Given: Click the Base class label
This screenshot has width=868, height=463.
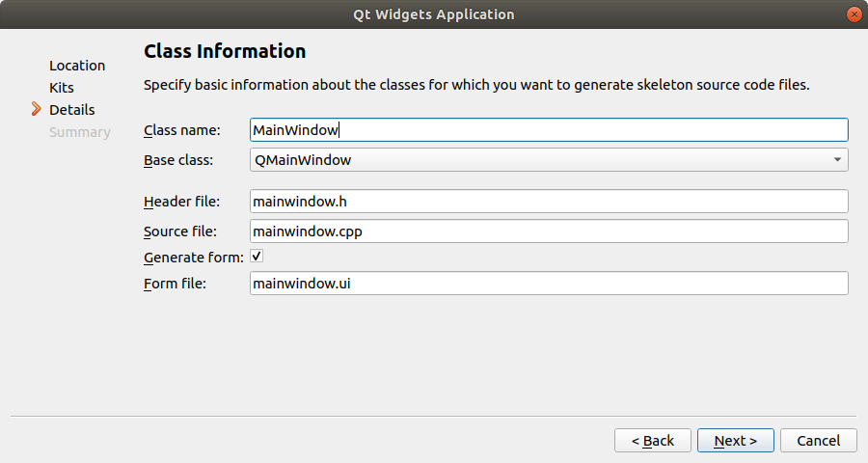Looking at the screenshot, I should (178, 160).
